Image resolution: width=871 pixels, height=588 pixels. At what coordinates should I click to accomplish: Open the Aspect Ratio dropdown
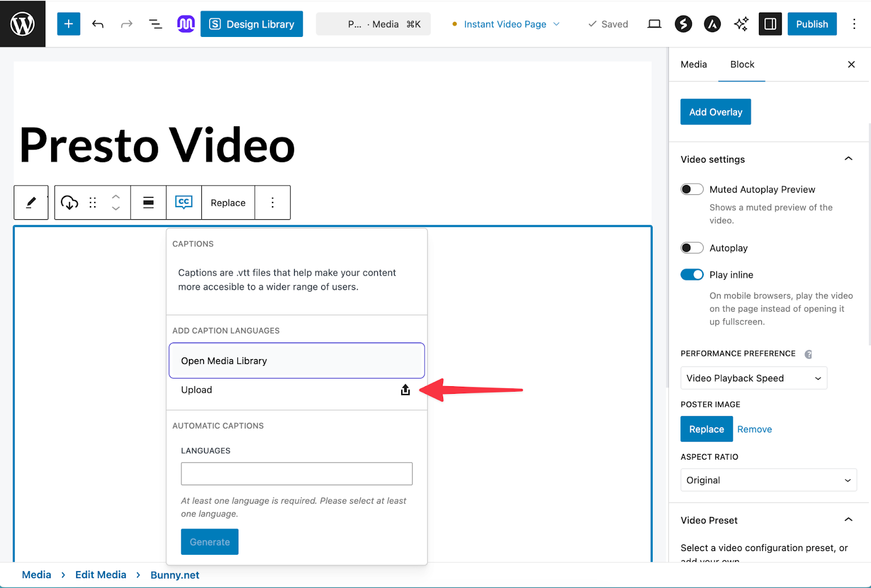(x=768, y=480)
